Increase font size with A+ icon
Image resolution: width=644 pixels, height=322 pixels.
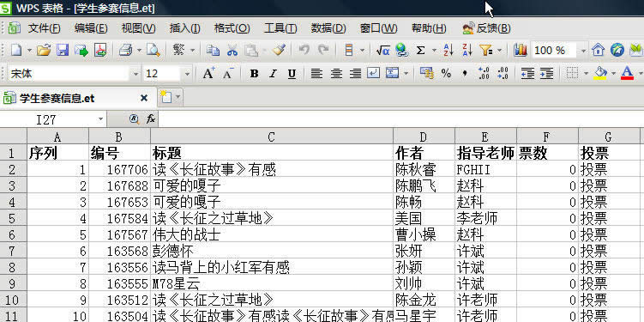pos(208,74)
